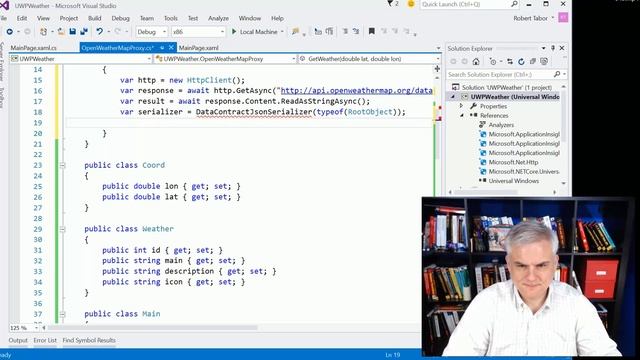The width and height of the screenshot is (640, 360).
Task: Collapse the Coord class outline
Action: pyautogui.click(x=62, y=165)
